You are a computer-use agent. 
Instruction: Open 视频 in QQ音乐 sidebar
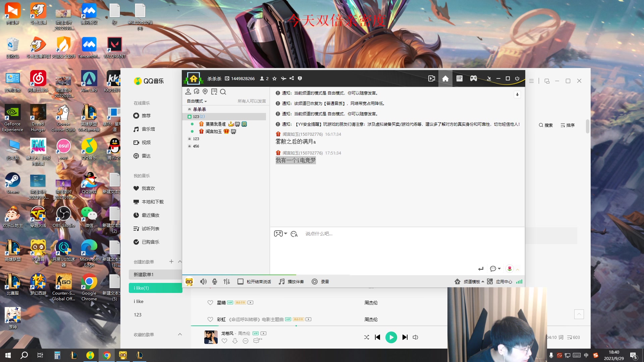pos(142,142)
